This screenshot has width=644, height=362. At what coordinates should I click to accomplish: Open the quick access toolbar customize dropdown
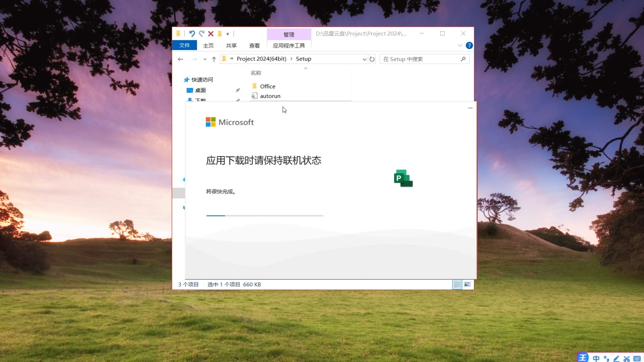pos(228,34)
